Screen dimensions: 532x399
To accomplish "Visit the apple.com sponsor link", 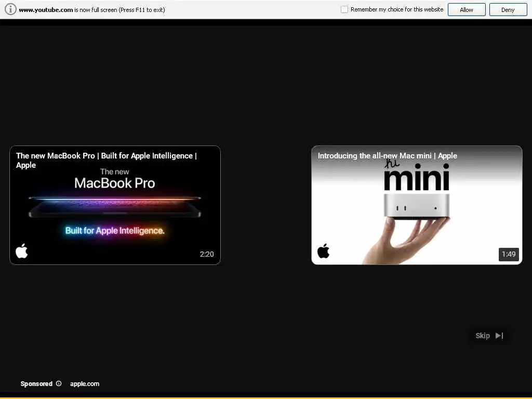I will [85, 384].
